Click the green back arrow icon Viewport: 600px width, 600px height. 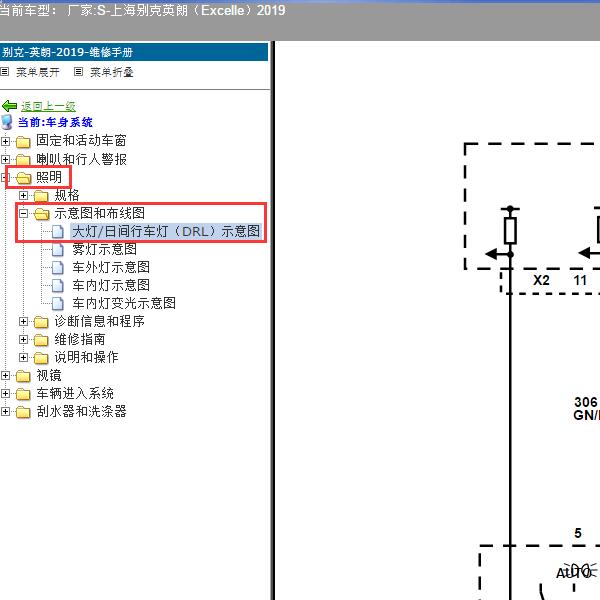click(9, 106)
